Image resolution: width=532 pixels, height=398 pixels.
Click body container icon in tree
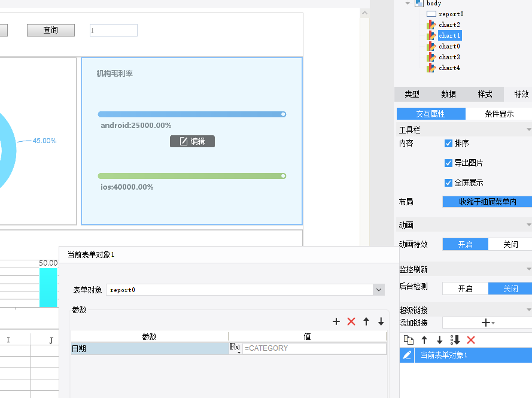[x=419, y=3]
